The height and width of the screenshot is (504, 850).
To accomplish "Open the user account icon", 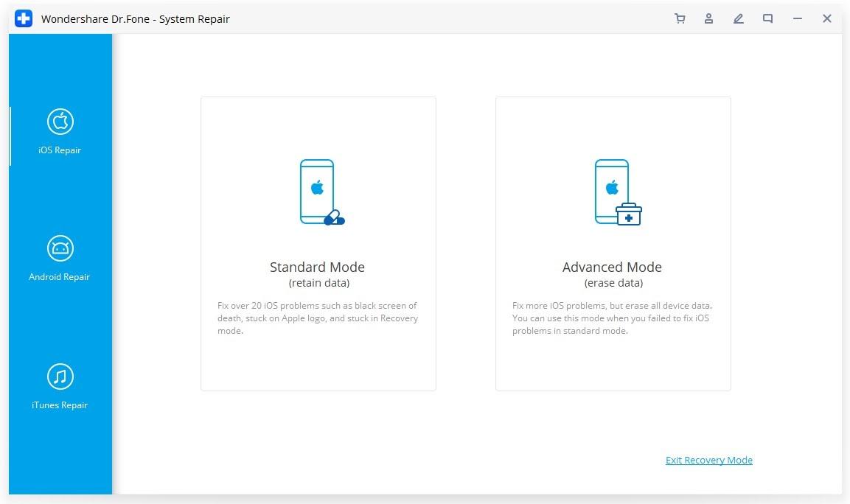I will (x=708, y=18).
